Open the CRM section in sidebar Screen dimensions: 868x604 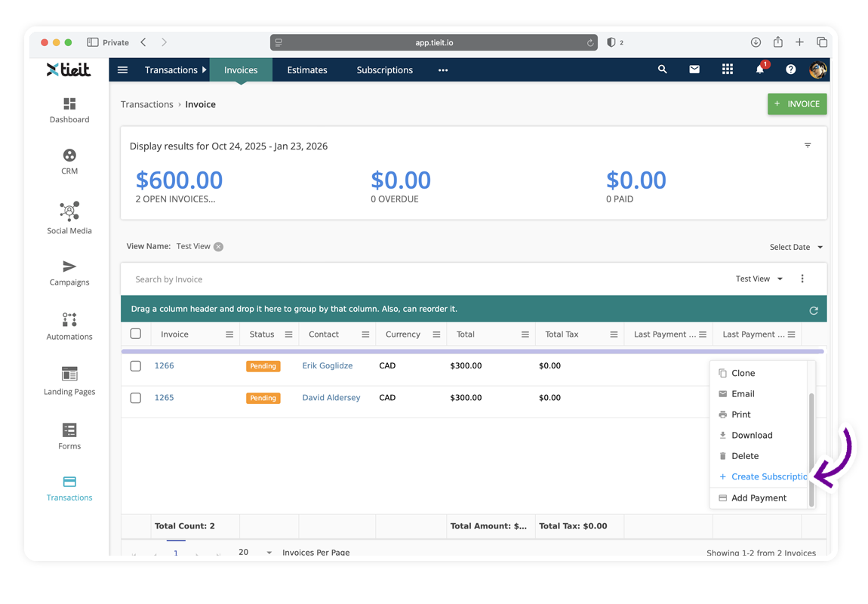(69, 162)
